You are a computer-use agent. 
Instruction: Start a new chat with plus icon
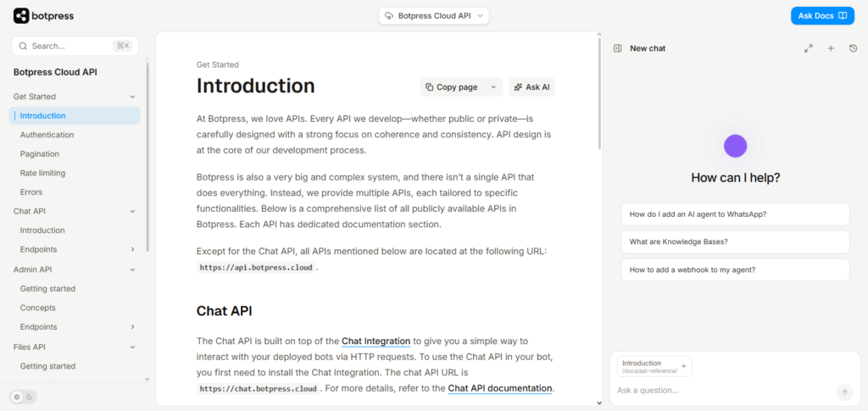coord(831,48)
